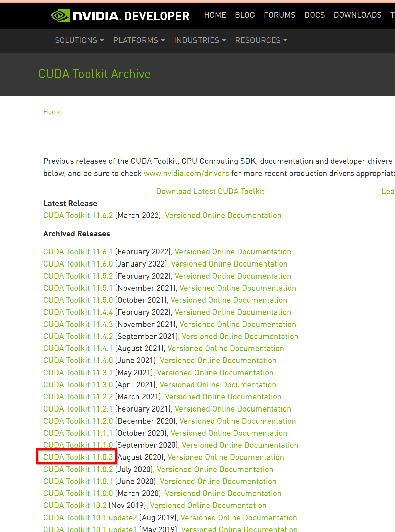Image resolution: width=395 pixels, height=532 pixels.
Task: Open CUDA Toolkit 11.4.2 link
Action: 78,336
